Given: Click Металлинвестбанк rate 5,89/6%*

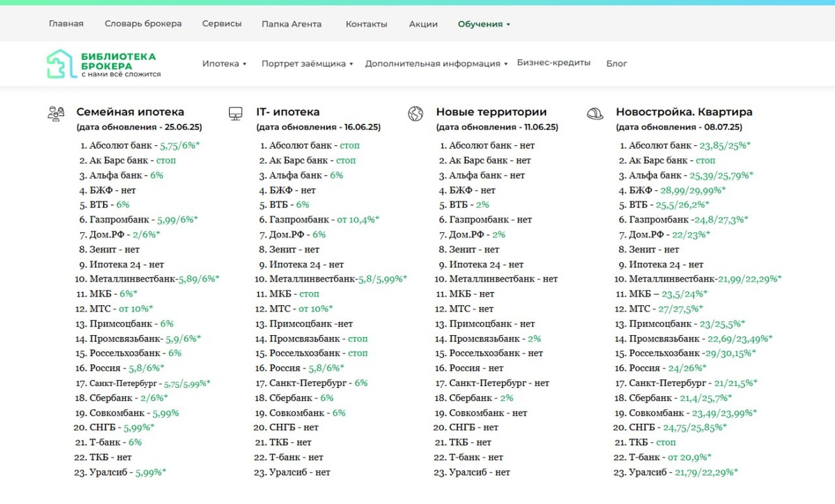Looking at the screenshot, I should (x=199, y=279).
